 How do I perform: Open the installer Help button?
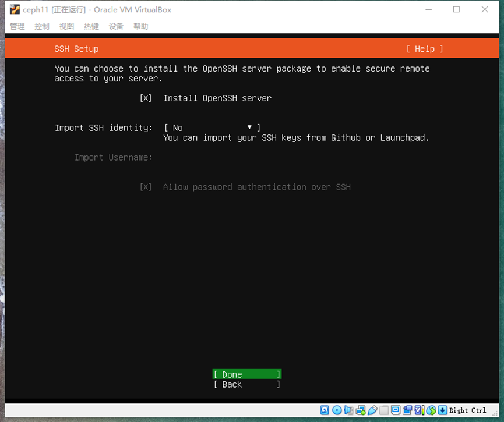click(x=425, y=49)
